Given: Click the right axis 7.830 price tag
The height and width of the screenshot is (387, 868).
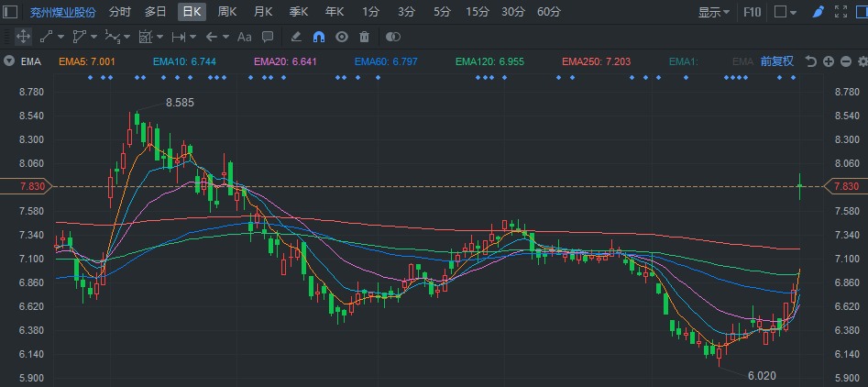Looking at the screenshot, I should point(846,186).
